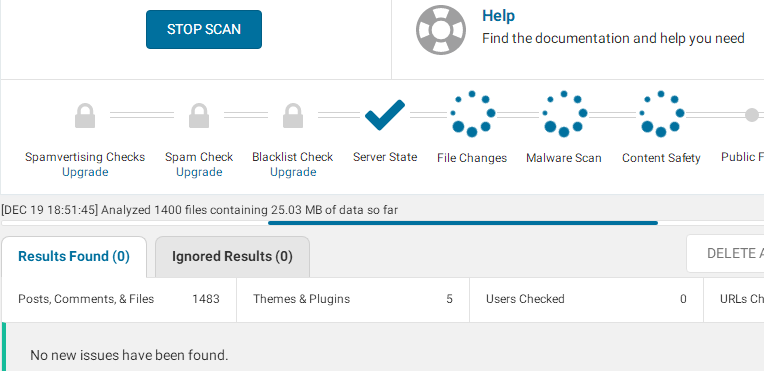This screenshot has width=764, height=371.
Task: Open the Help documentation link
Action: click(498, 16)
